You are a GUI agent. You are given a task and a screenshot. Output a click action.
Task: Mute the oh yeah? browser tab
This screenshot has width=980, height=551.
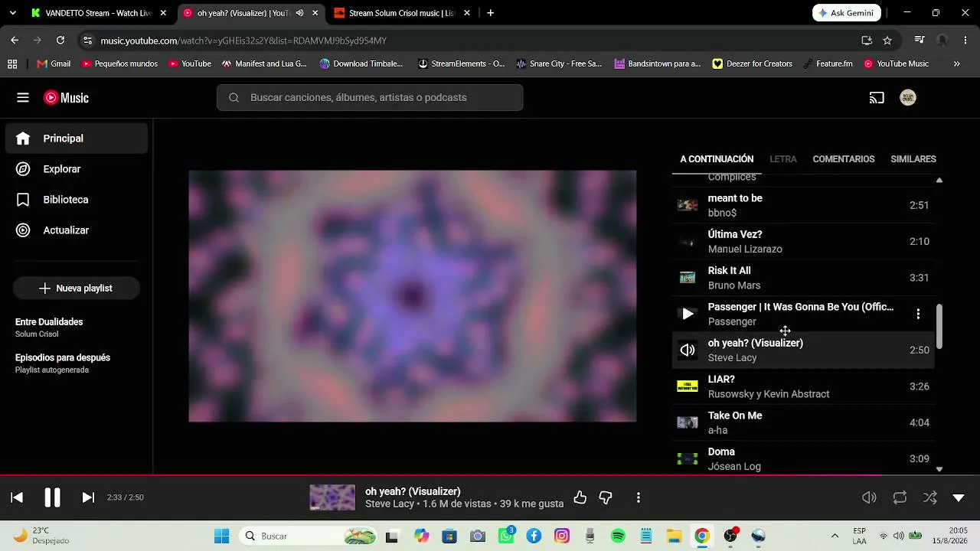[x=299, y=13]
